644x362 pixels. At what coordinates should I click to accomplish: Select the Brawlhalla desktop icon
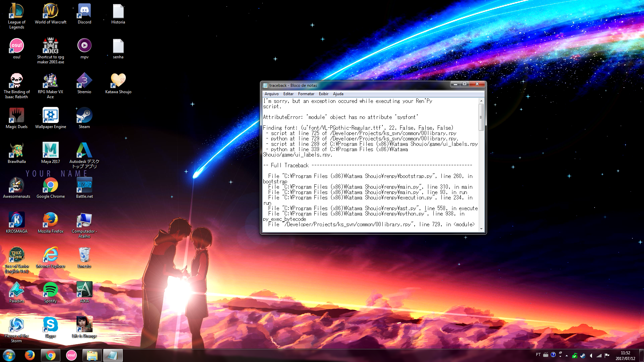pyautogui.click(x=16, y=153)
